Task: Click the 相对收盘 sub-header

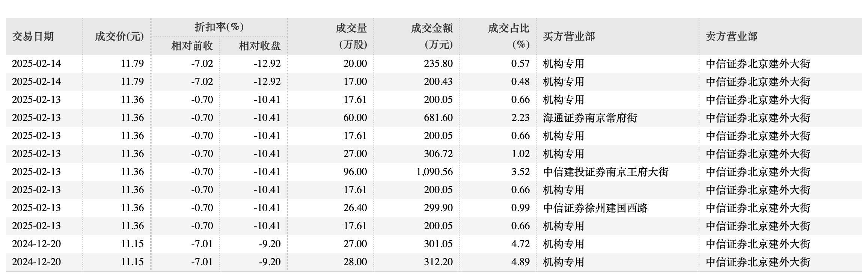Action: (260, 46)
